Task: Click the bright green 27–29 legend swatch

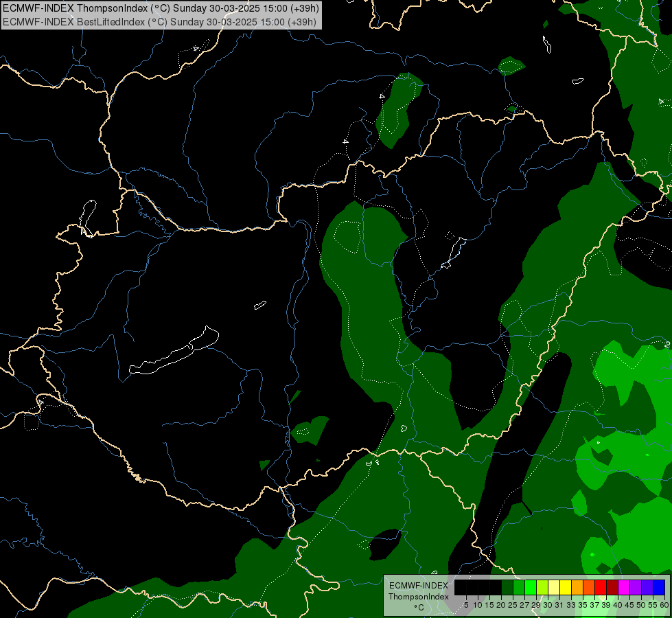Action: (x=531, y=587)
